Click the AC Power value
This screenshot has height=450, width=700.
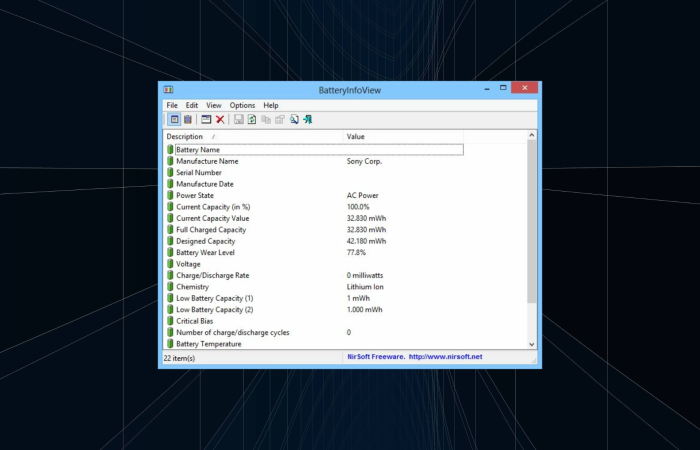[362, 195]
